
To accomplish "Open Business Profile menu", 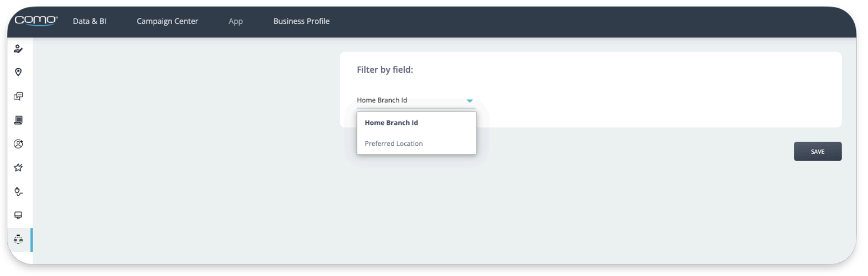I will (302, 21).
